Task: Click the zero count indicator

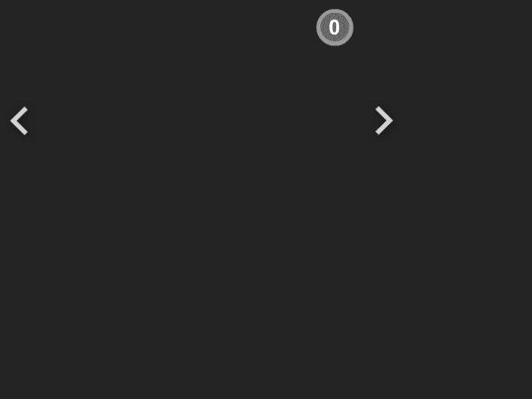Action: [x=335, y=28]
